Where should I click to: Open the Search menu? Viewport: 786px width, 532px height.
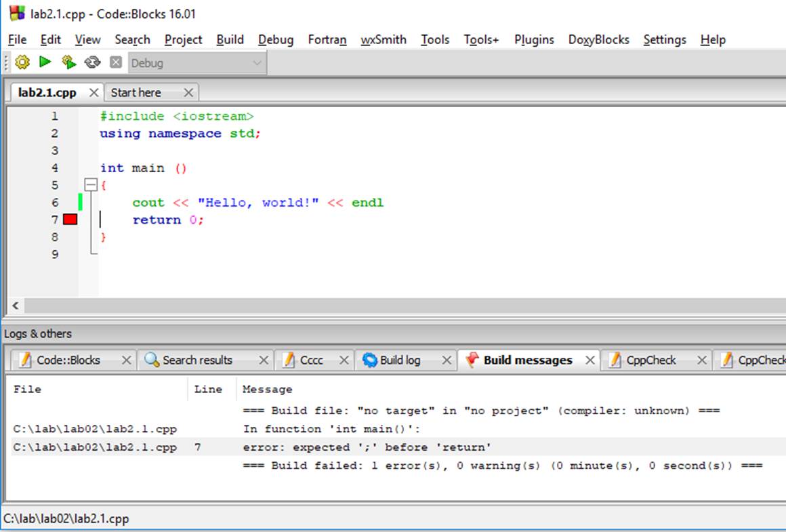click(132, 39)
